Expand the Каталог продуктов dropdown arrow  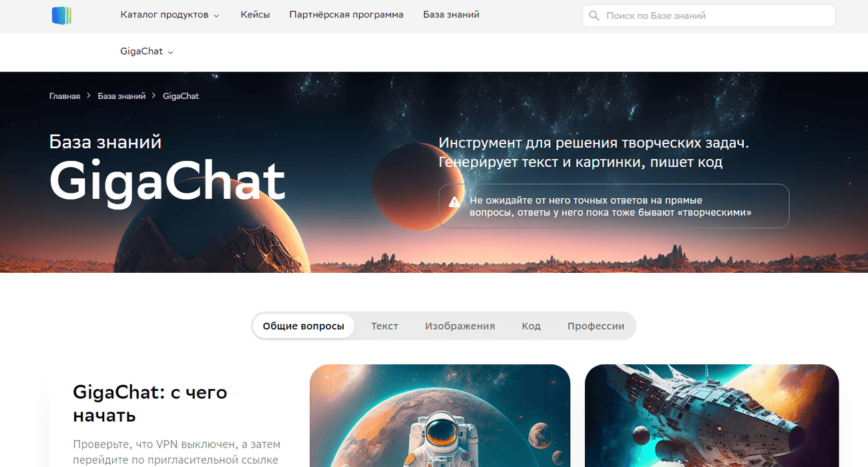click(x=216, y=15)
